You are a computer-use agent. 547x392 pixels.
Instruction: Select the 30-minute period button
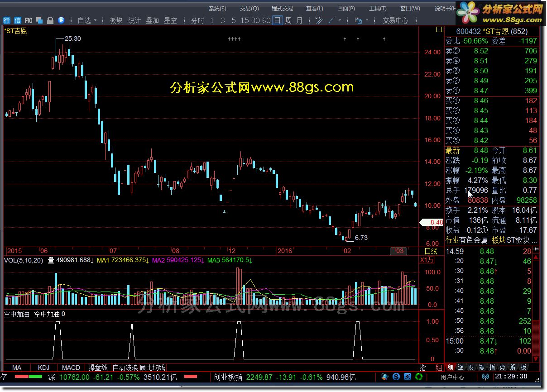(255, 20)
